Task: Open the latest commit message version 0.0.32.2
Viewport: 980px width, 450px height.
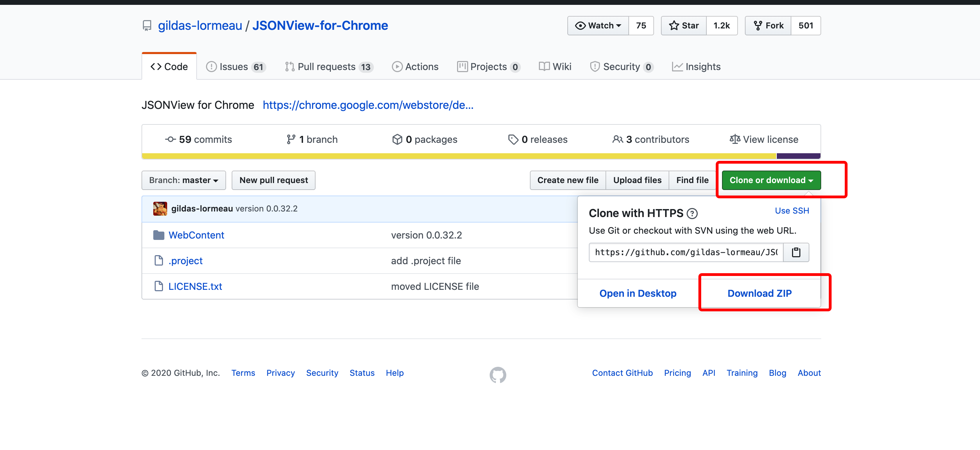Action: pos(266,208)
